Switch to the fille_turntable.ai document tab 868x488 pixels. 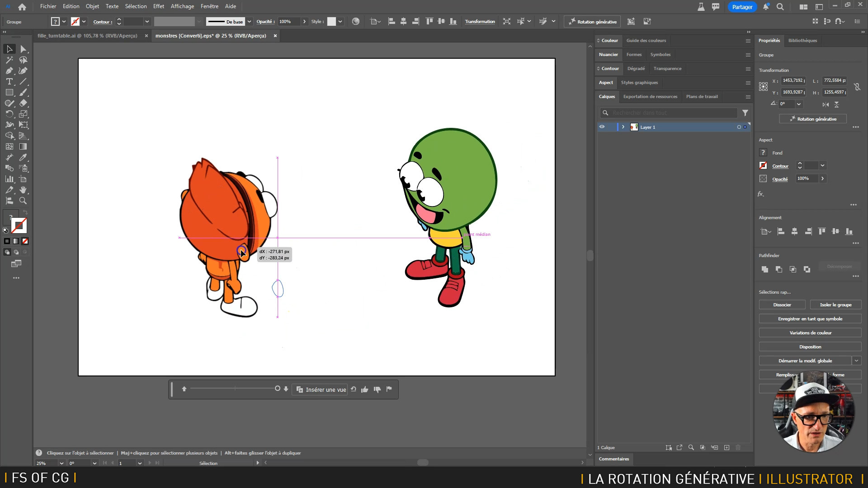(87, 36)
